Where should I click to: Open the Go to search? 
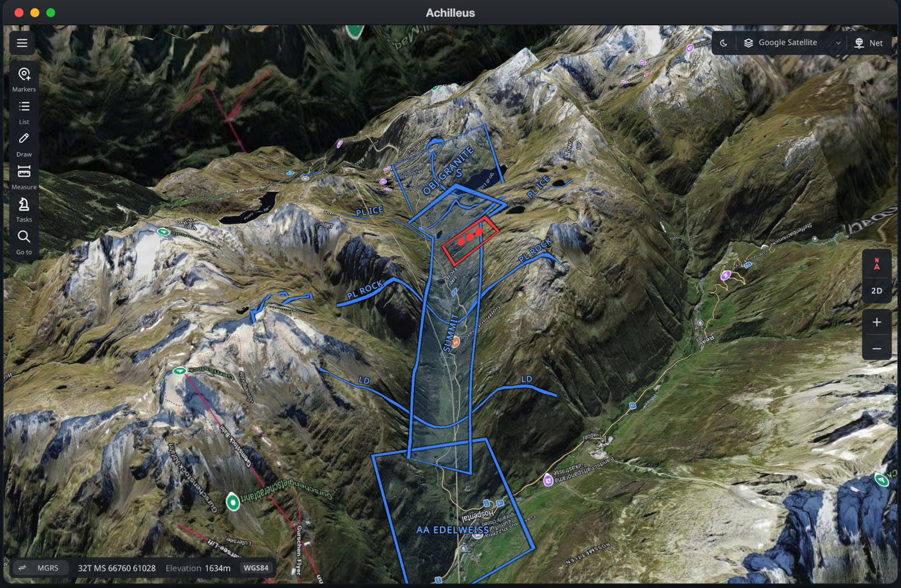(24, 243)
